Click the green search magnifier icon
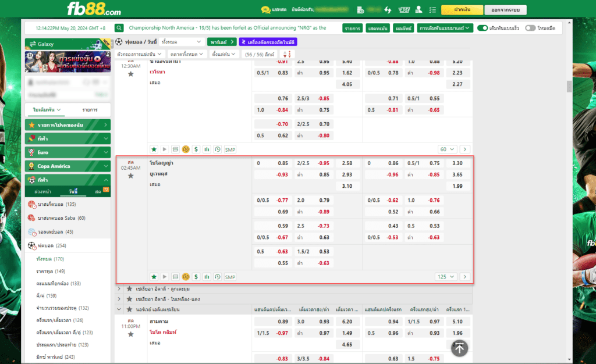 pyautogui.click(x=119, y=28)
